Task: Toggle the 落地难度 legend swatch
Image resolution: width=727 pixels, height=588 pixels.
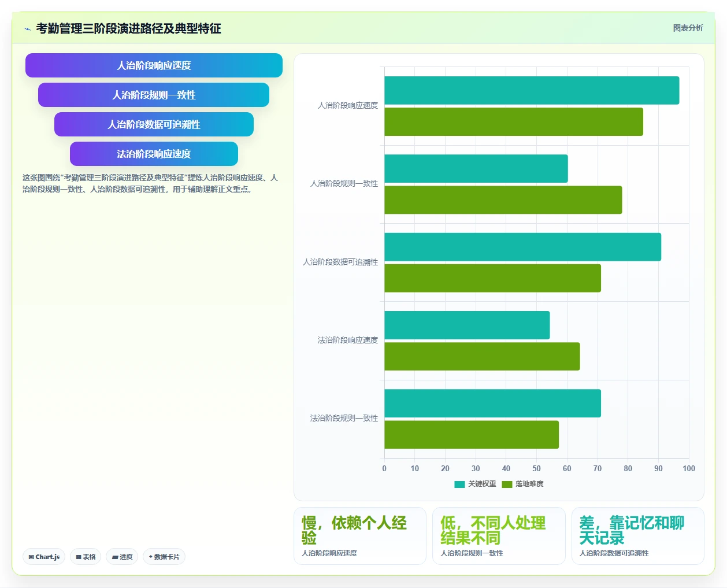Action: pos(507,485)
